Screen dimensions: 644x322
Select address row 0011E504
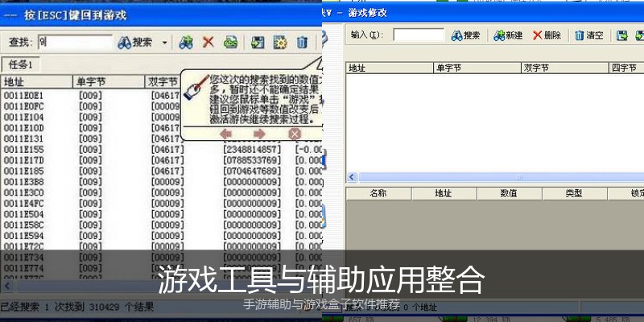(24, 214)
